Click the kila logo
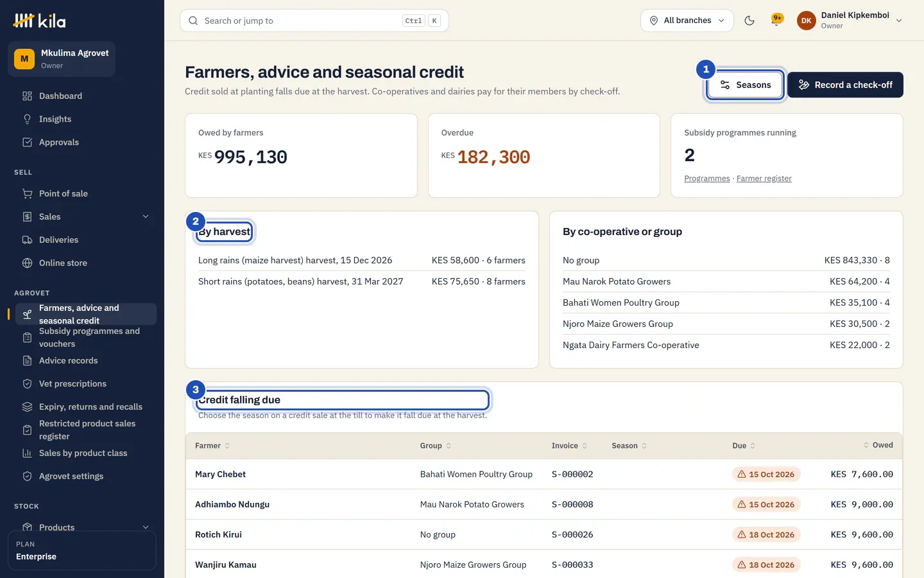The height and width of the screenshot is (578, 924). (x=39, y=21)
